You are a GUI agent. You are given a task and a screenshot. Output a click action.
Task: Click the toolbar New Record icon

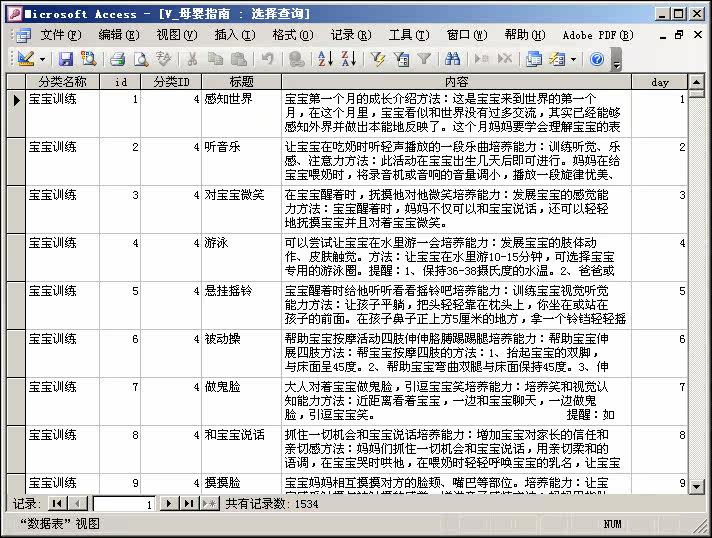[x=481, y=59]
